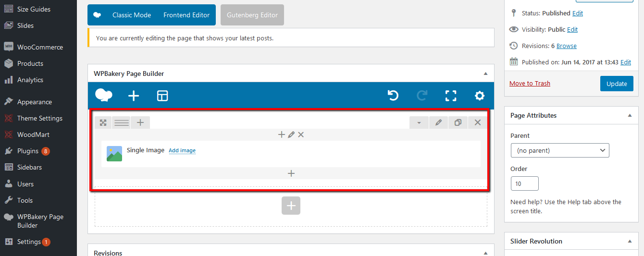
Task: Change row column layout icon
Action: 122,122
